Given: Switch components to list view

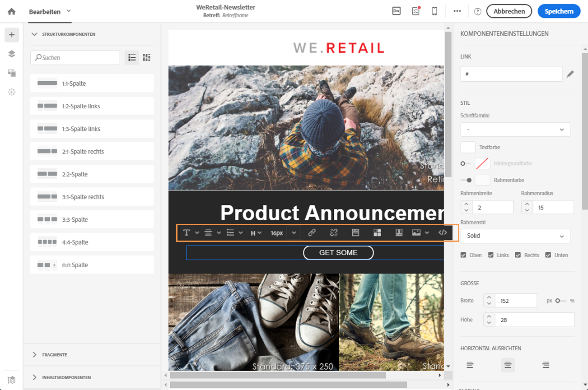Looking at the screenshot, I should coord(132,57).
